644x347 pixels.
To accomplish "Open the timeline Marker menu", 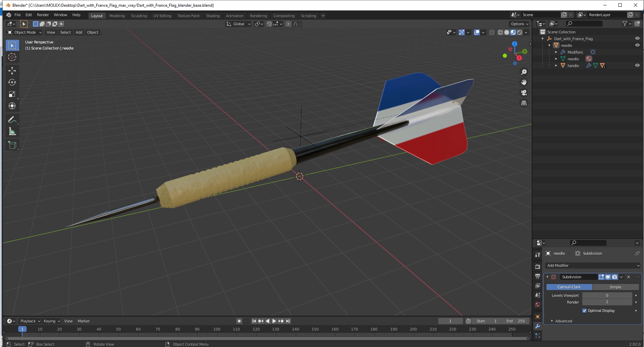I will 83,321.
